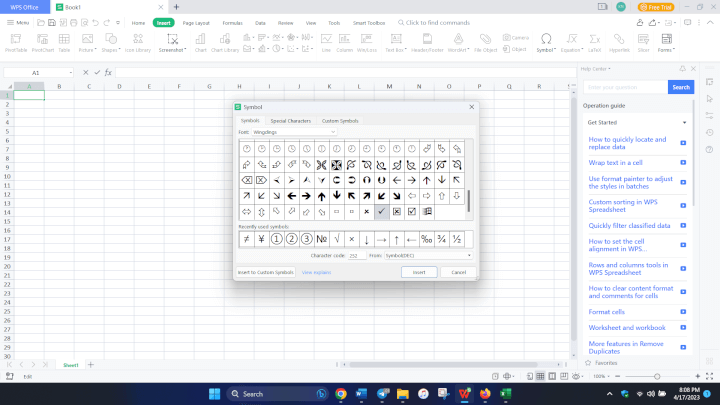Screen dimensions: 720x405
Task: Insert a Line sparkline
Action: [x=326, y=43]
